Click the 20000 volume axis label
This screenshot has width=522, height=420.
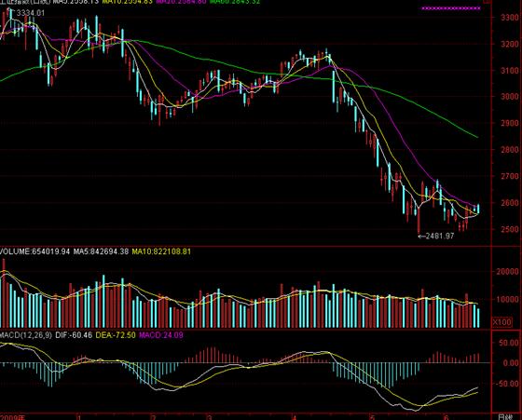(x=508, y=272)
